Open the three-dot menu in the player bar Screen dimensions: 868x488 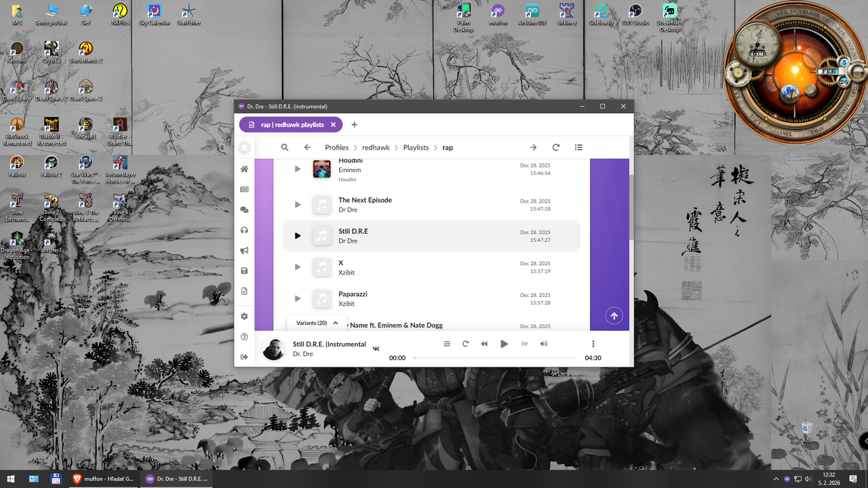coord(593,344)
